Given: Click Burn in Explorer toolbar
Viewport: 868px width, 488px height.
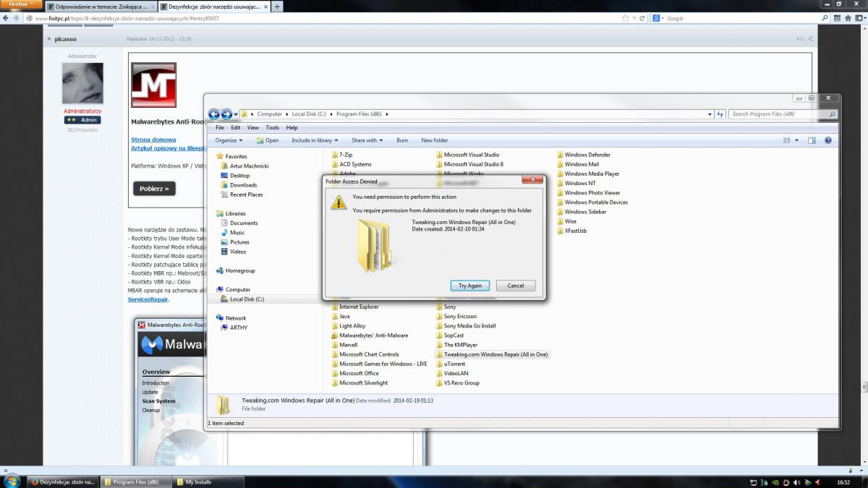Looking at the screenshot, I should click(402, 140).
